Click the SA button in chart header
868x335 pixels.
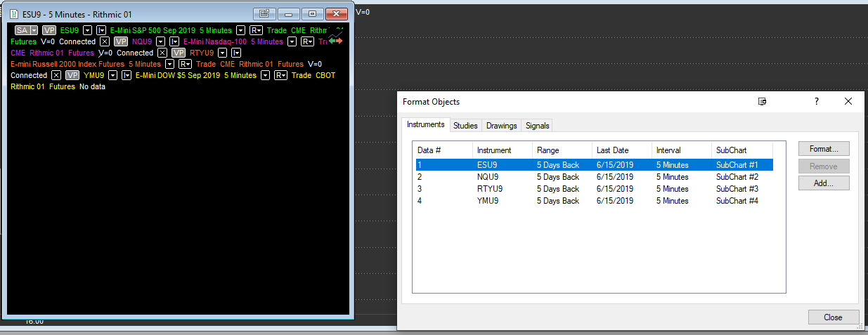(x=22, y=30)
